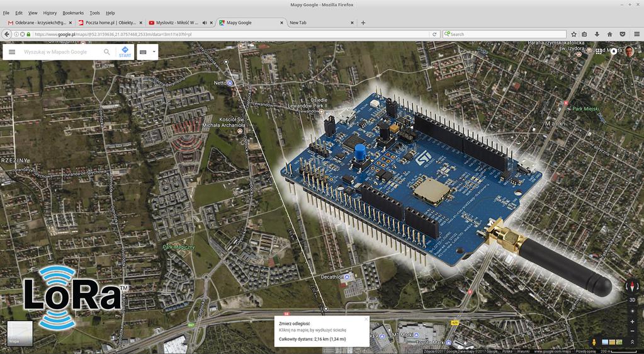The width and height of the screenshot is (644, 354).
Task: Zoom in with the plus button
Action: 633,322
